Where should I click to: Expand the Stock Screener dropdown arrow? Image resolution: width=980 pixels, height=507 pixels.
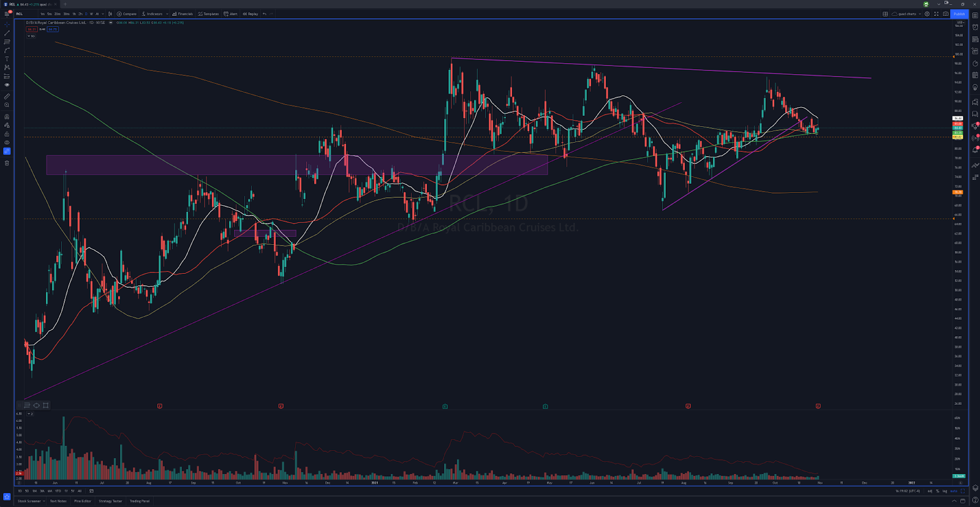click(44, 501)
